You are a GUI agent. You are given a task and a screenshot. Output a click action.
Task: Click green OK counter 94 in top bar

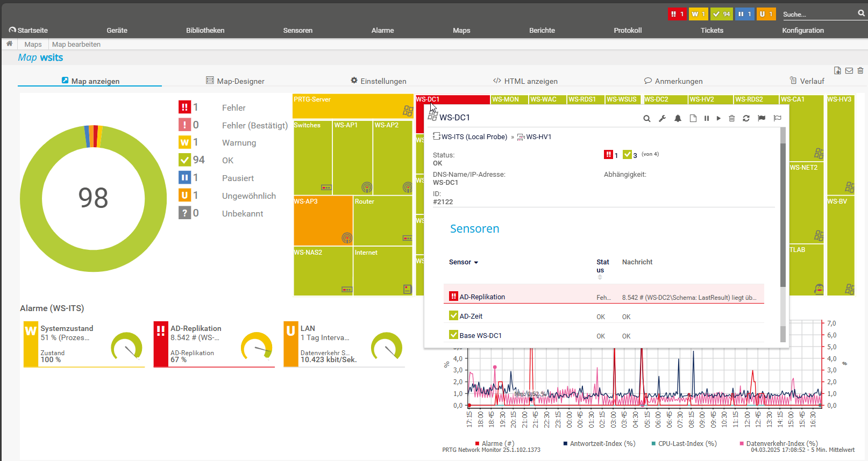(x=721, y=14)
